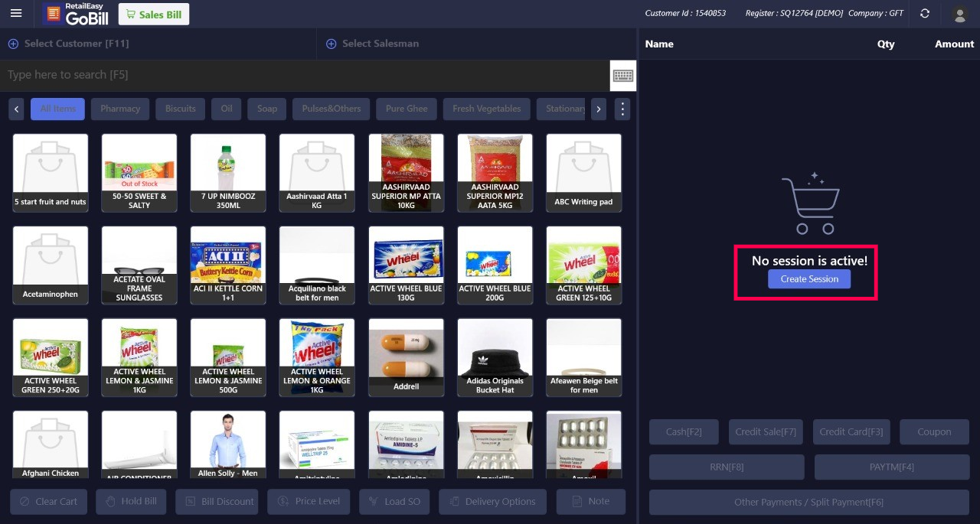Select Salesman with plus icon
980x524 pixels.
373,44
